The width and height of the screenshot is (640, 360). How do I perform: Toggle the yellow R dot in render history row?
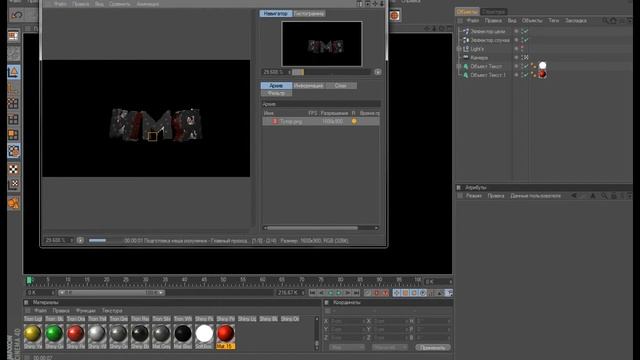354,121
